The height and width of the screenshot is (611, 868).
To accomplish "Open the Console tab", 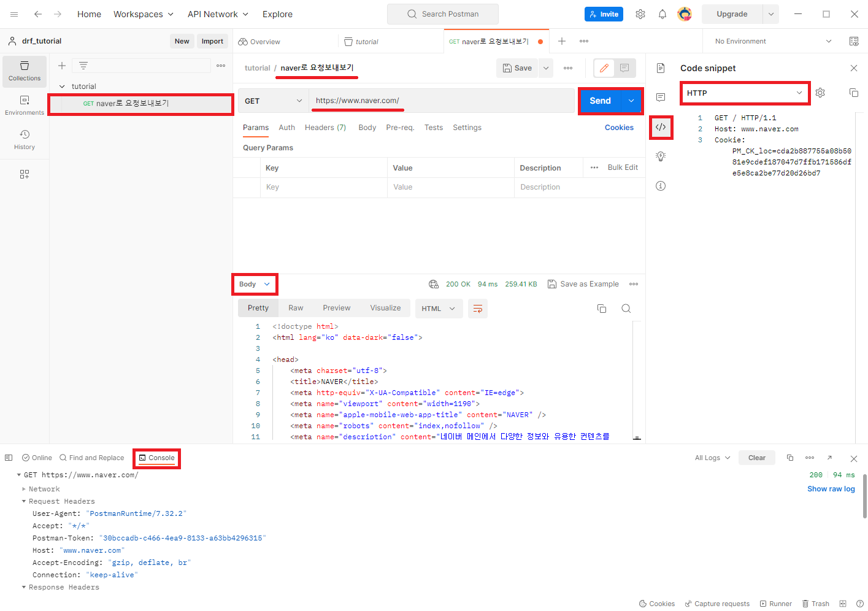I will [x=157, y=458].
